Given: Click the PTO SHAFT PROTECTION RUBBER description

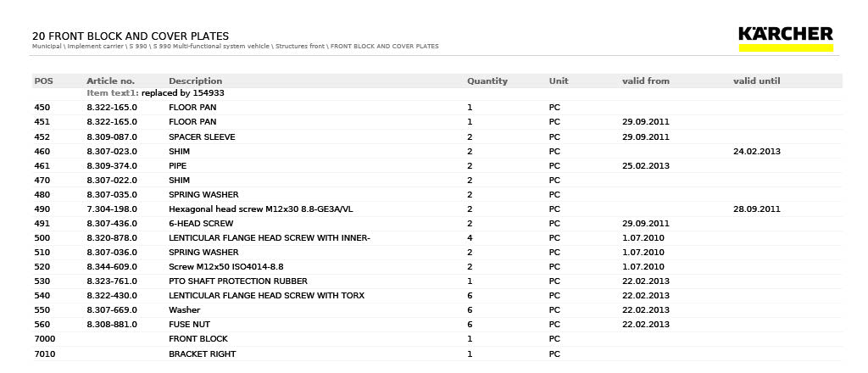Looking at the screenshot, I should pyautogui.click(x=238, y=281).
